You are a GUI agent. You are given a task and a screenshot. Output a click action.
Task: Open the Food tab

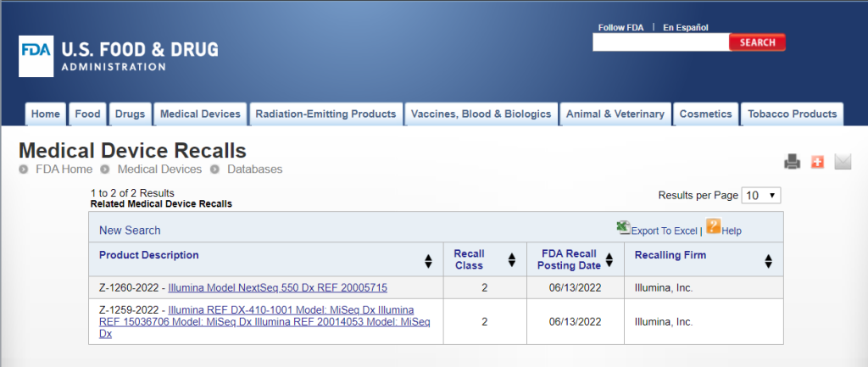[x=87, y=114]
